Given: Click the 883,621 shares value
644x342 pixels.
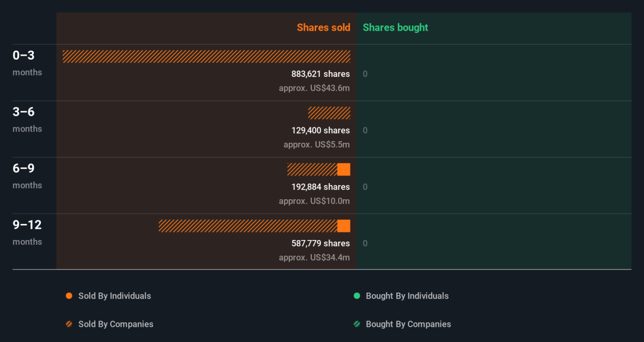Looking at the screenshot, I should 320,74.
